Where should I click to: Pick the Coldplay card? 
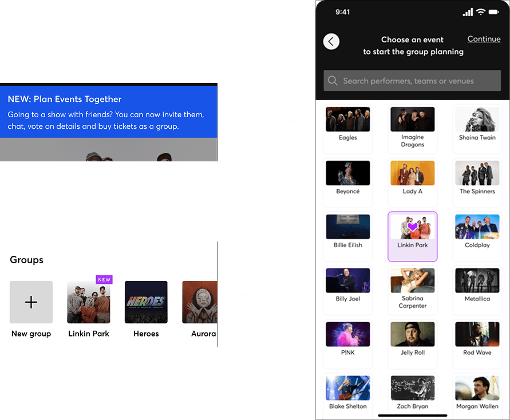click(x=477, y=236)
